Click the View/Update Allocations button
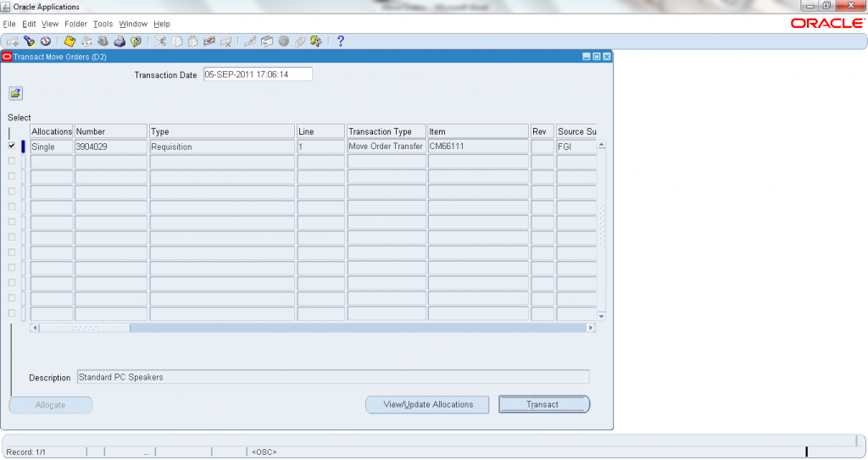868x460 pixels. [x=427, y=405]
